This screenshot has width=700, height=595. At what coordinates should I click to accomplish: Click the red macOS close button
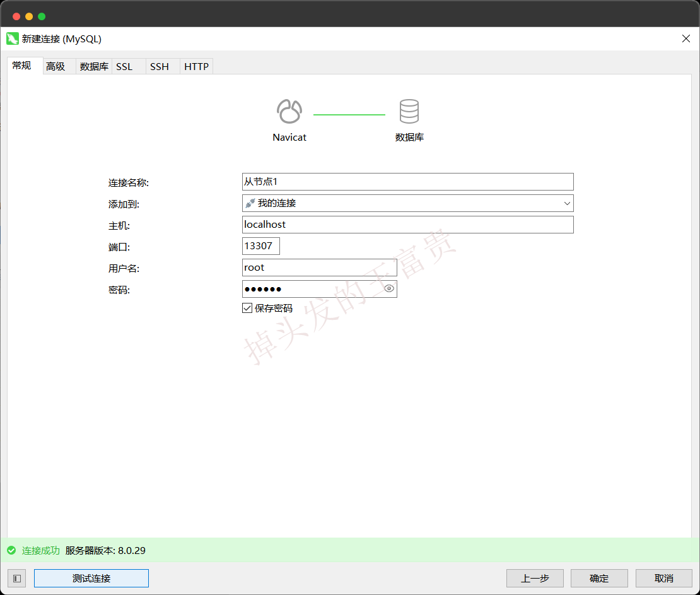[x=16, y=16]
